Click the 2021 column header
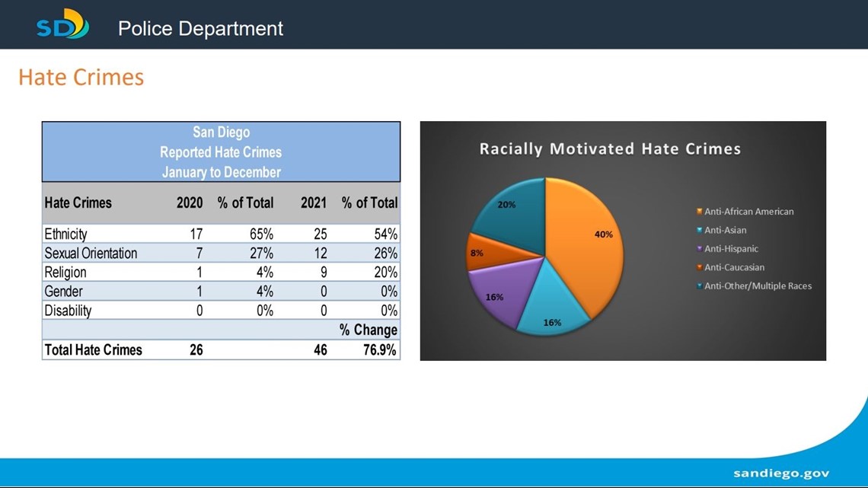This screenshot has height=488, width=868. click(314, 203)
